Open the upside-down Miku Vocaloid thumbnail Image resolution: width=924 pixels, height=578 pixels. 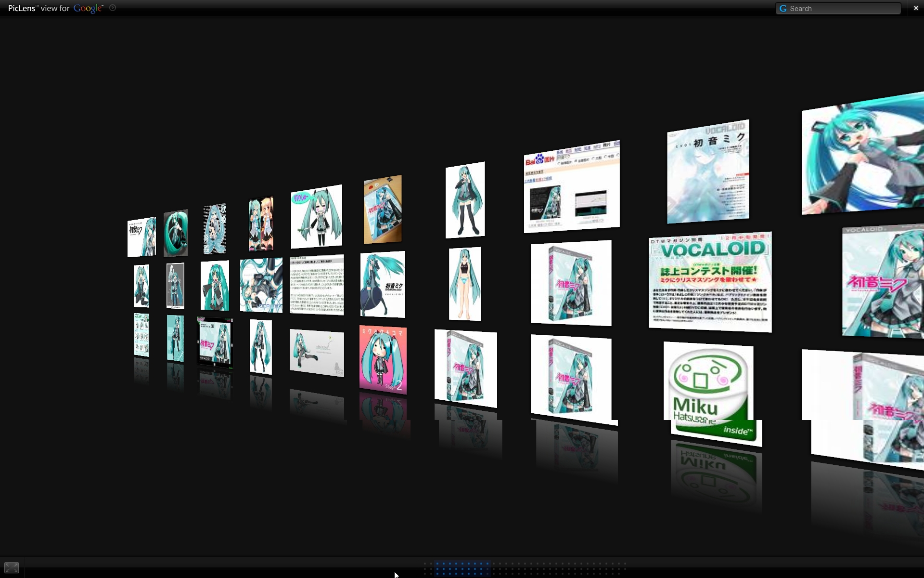(x=261, y=285)
